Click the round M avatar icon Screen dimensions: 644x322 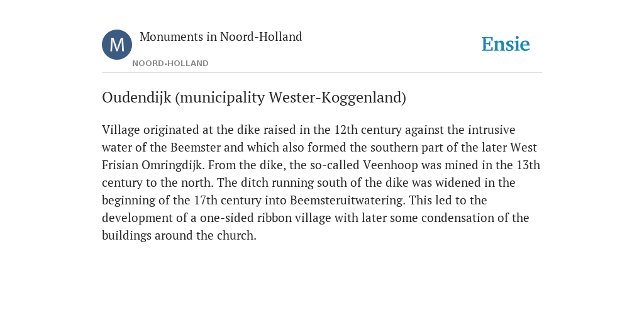(x=117, y=45)
